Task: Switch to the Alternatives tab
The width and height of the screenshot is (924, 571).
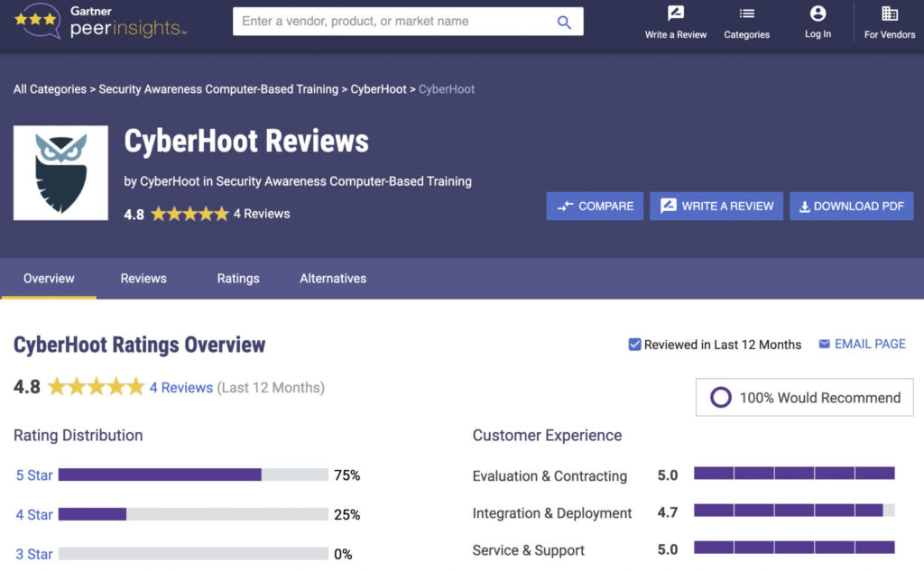Action: [333, 278]
